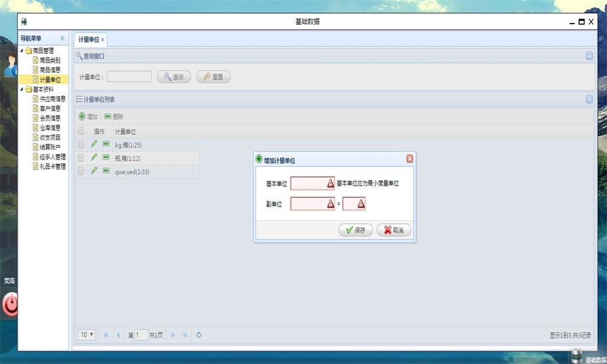Click the user avatar icon on desktop
607x364 pixels.
(x=10, y=65)
